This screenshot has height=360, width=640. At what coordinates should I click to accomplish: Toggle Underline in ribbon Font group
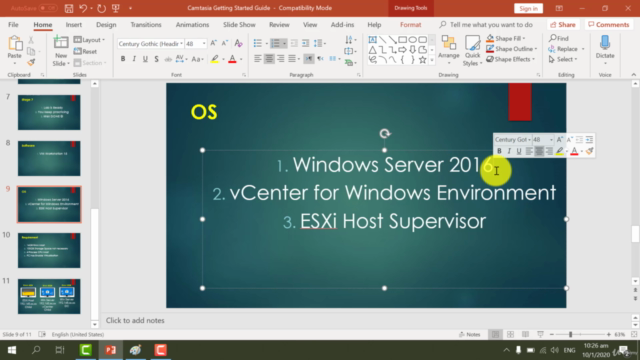(x=145, y=59)
